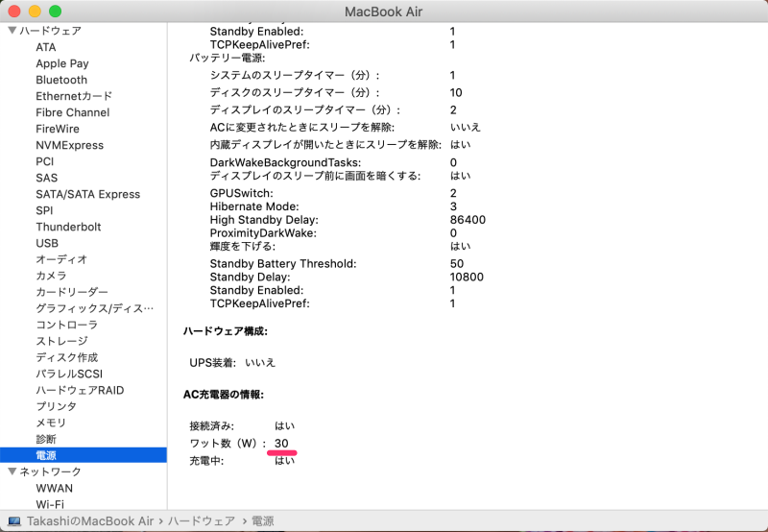Click the GPUSwitch label
The width and height of the screenshot is (768, 532).
point(242,194)
